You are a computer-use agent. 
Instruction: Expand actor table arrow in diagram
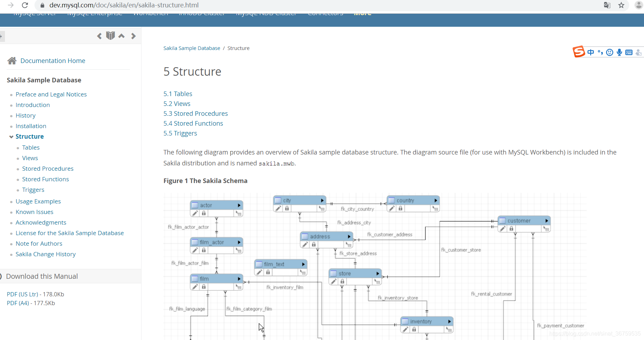[x=239, y=205]
